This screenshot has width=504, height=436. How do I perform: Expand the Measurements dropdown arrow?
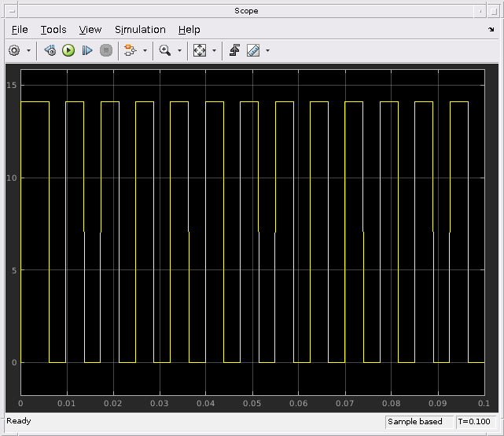point(268,50)
